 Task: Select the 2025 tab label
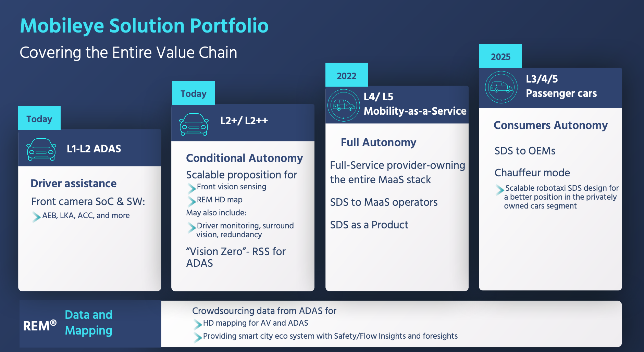click(500, 56)
